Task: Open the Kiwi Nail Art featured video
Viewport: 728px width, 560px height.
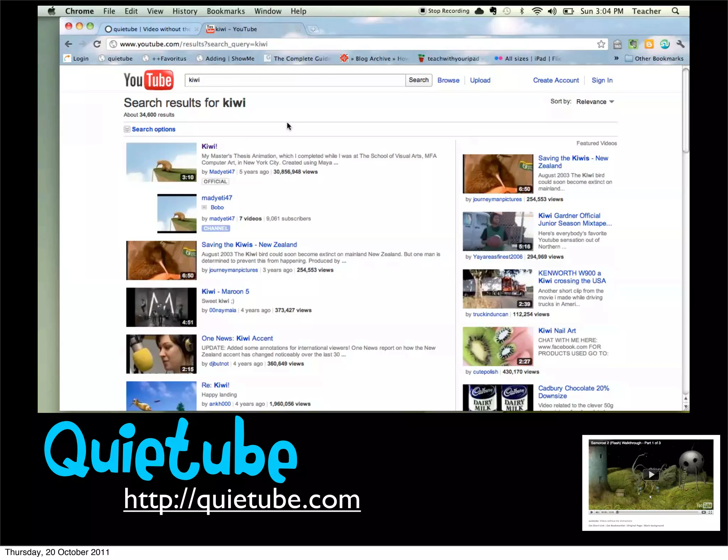Action: click(x=557, y=330)
